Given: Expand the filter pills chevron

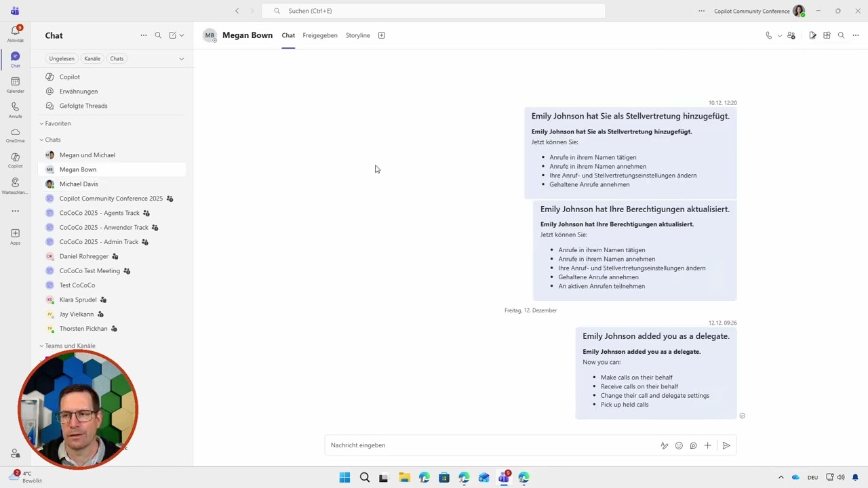Looking at the screenshot, I should tap(181, 58).
